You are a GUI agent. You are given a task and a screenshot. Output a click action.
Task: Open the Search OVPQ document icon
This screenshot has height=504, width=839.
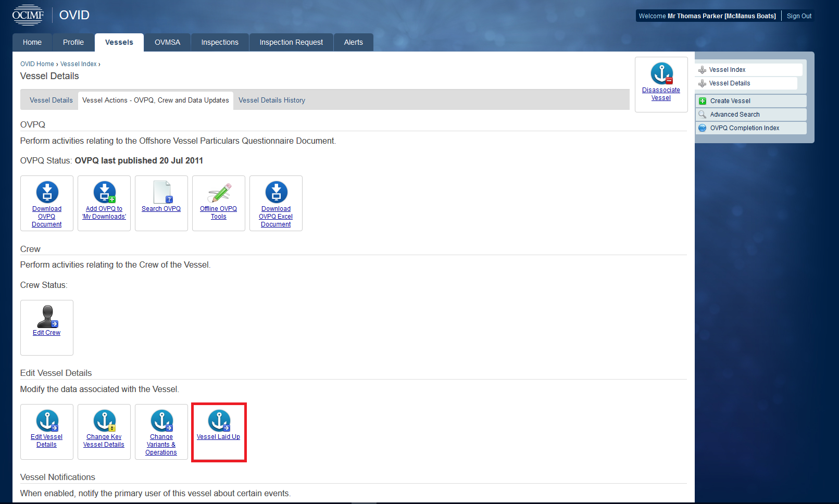pos(162,193)
